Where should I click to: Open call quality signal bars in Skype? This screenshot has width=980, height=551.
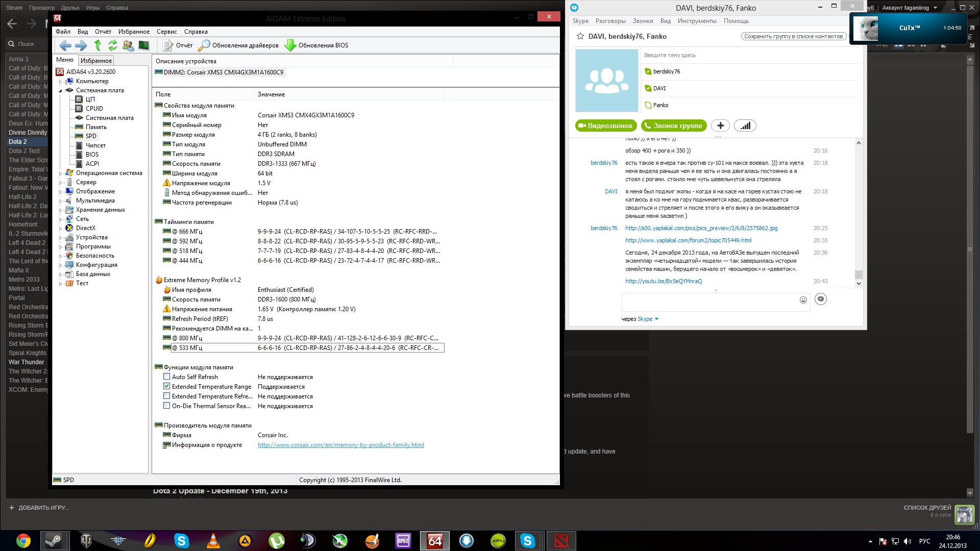[745, 126]
